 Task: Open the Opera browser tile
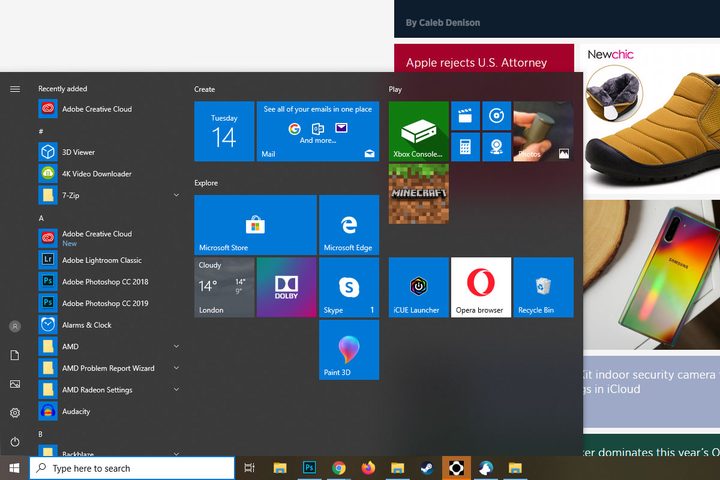tap(481, 287)
